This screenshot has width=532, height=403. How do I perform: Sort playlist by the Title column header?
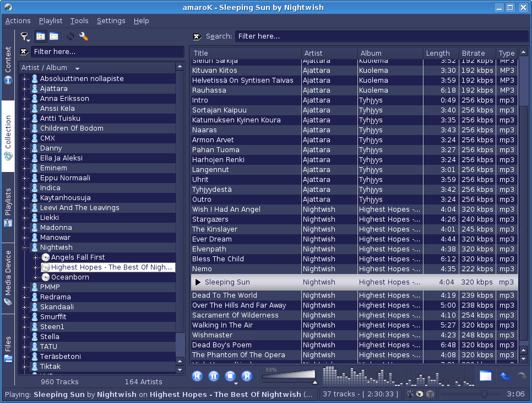246,53
